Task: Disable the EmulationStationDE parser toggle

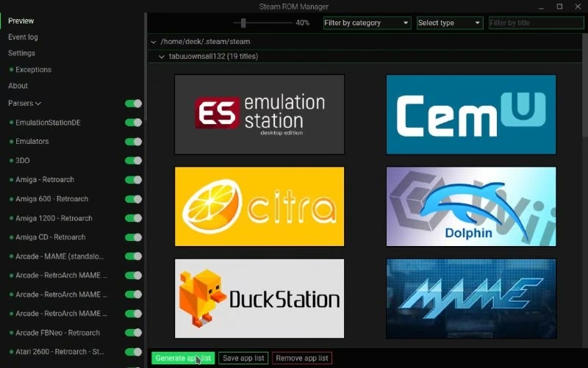Action: tap(133, 123)
